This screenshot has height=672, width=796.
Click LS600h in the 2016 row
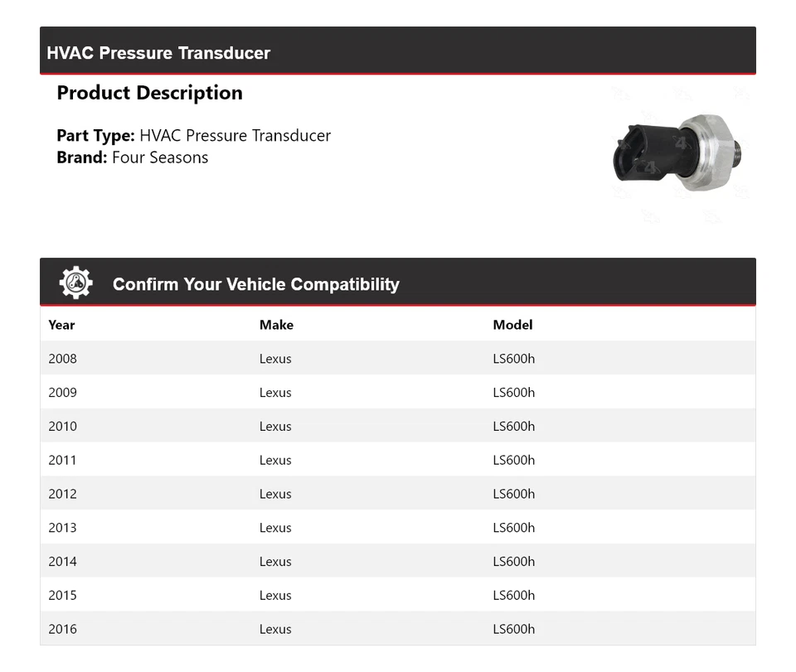click(x=513, y=629)
